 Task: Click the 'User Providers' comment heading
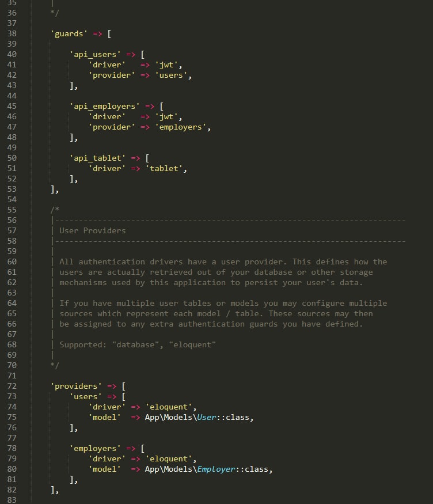pyautogui.click(x=93, y=230)
